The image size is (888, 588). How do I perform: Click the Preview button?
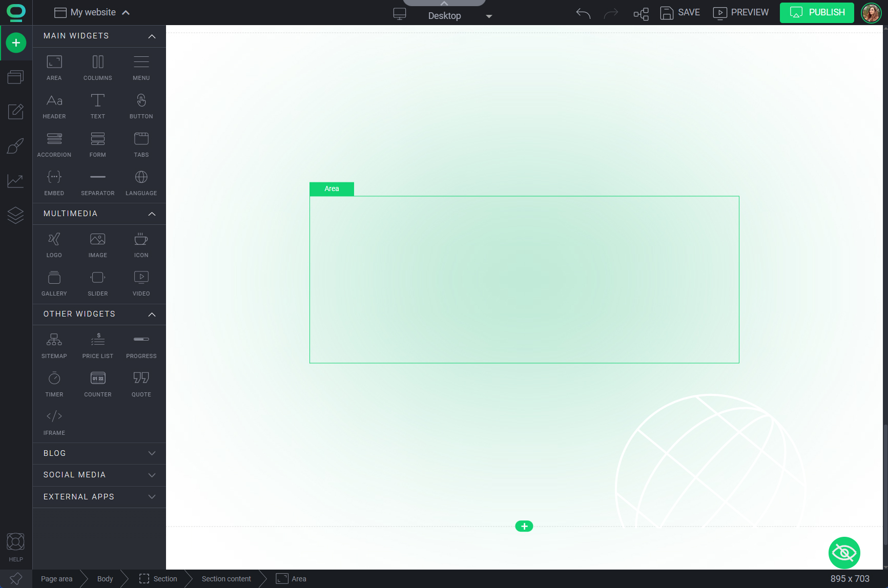tap(741, 13)
